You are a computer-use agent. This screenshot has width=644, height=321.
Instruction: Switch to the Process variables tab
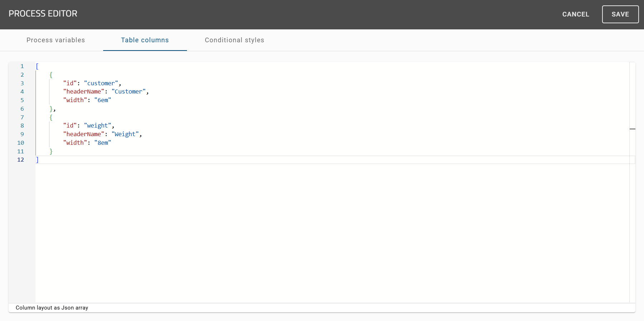point(56,40)
